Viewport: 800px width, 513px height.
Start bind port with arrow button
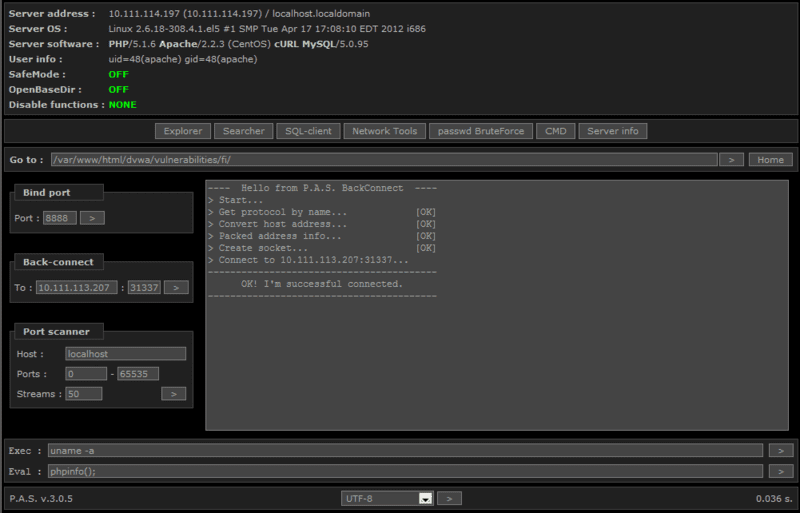(x=92, y=218)
